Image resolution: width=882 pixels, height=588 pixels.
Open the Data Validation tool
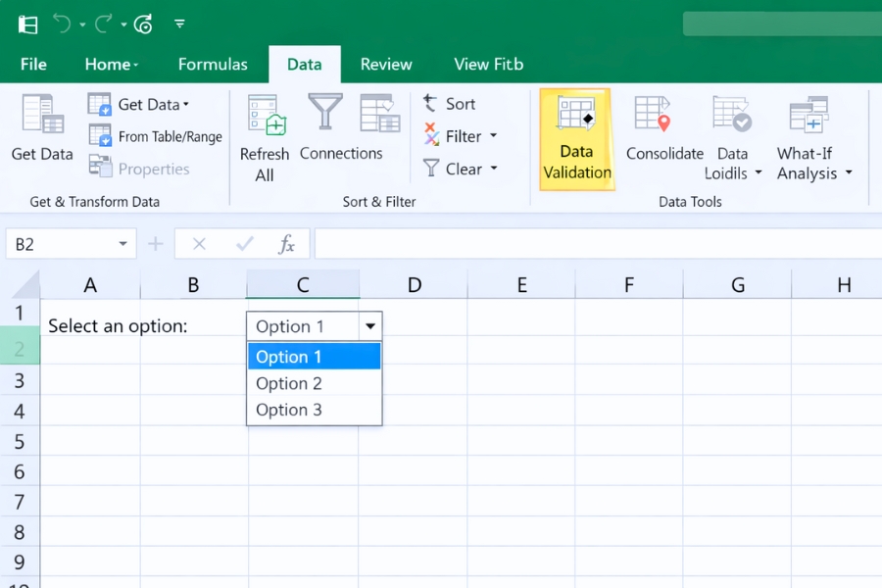575,137
